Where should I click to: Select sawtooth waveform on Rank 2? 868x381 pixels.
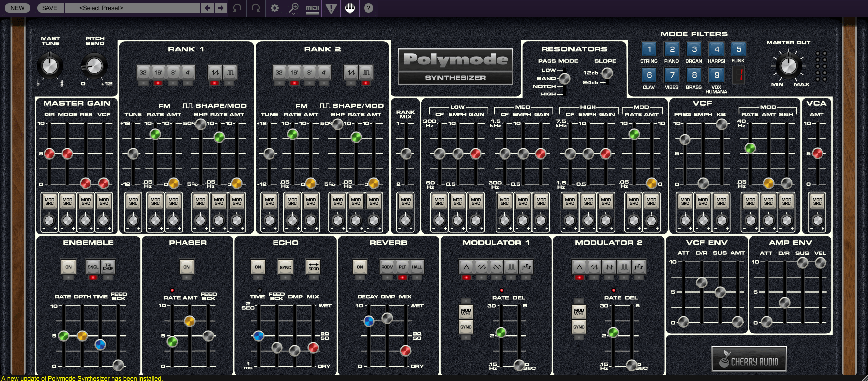[x=351, y=72]
